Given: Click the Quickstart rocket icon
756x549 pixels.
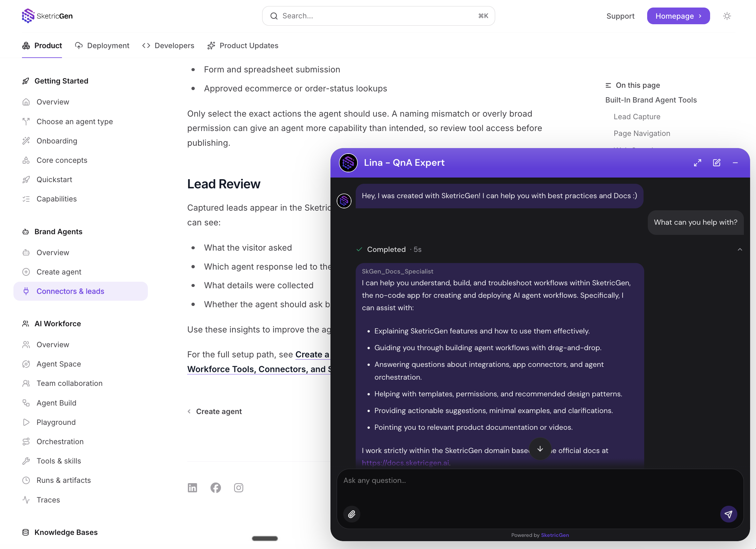Looking at the screenshot, I should point(26,180).
